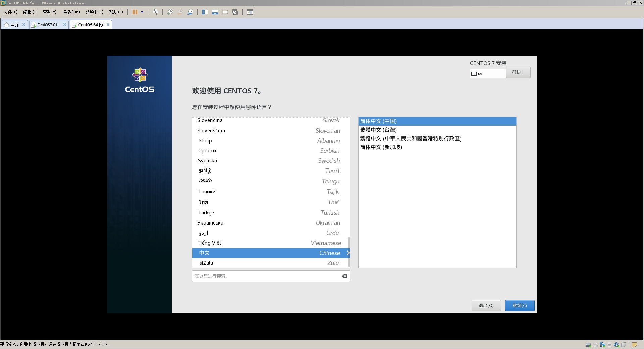
Task: Open the 文件(F) menu
Action: [x=11, y=12]
